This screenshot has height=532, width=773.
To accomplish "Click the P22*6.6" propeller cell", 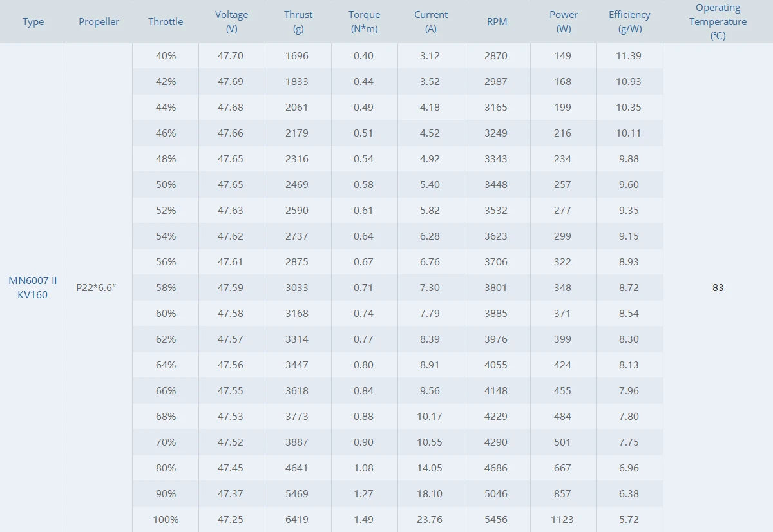I will click(x=96, y=288).
